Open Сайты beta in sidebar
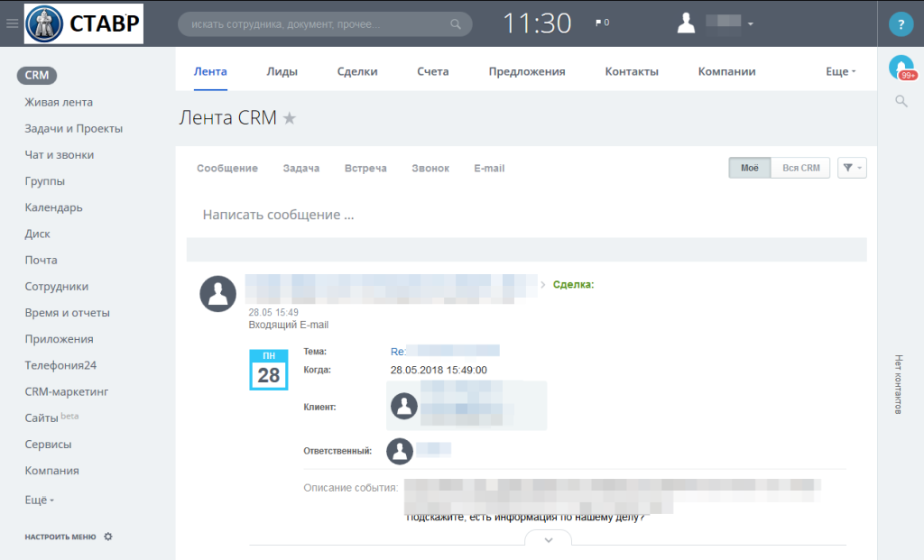 click(x=51, y=418)
